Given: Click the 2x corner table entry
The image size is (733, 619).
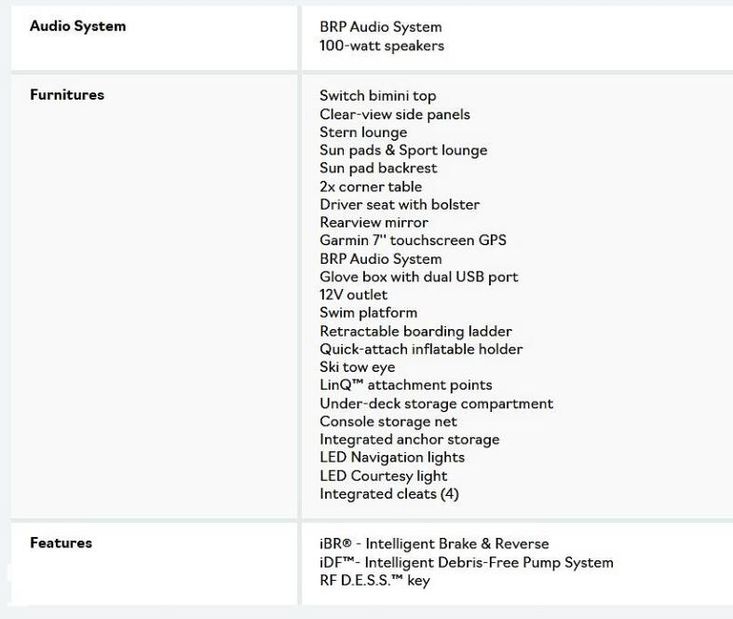Looking at the screenshot, I should (x=371, y=187).
